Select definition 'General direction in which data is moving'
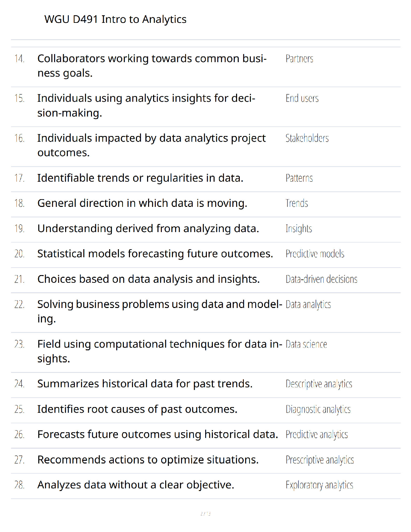The image size is (411, 532). (x=142, y=203)
